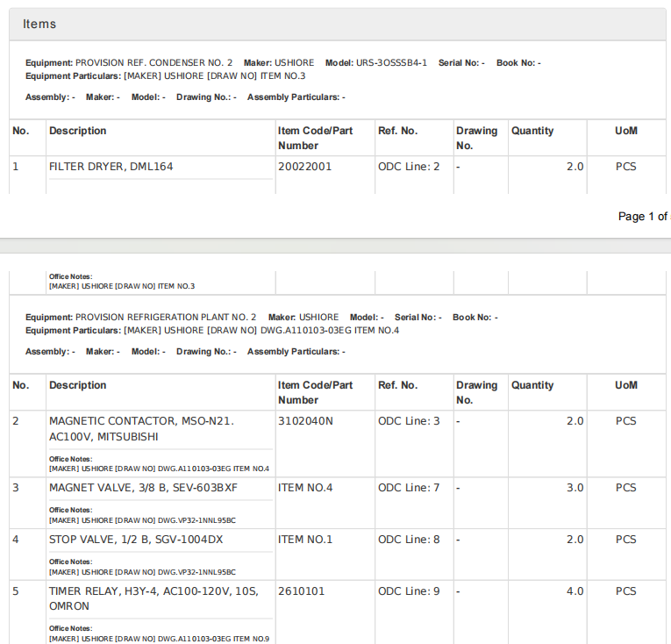Click the ITEM NO.1 item code cell
Screen dimensions: 671x644
pyautogui.click(x=305, y=540)
